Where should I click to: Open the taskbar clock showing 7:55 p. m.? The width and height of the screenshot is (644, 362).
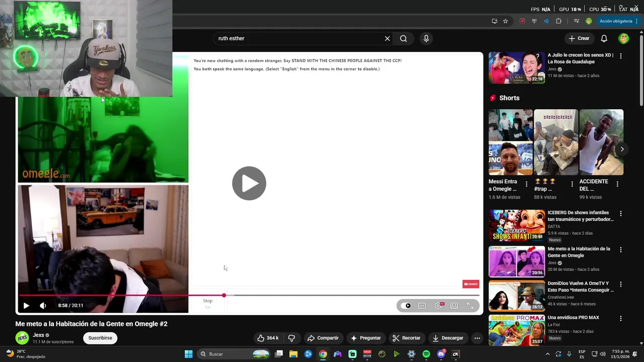pos(621,354)
